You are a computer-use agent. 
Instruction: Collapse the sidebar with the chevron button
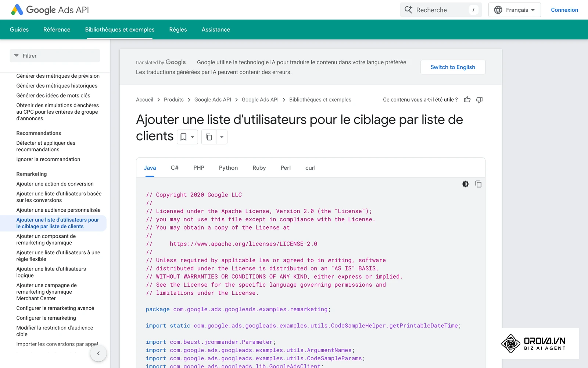tap(98, 353)
